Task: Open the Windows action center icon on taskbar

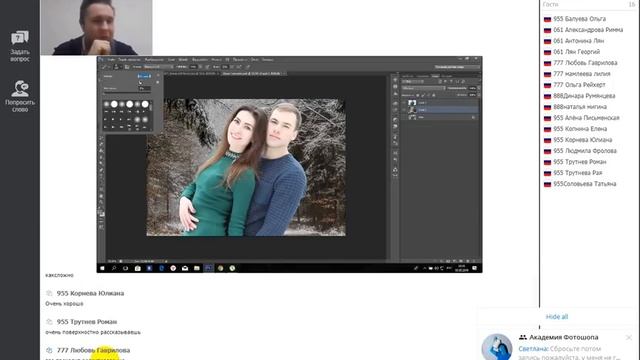Action: 475,268
